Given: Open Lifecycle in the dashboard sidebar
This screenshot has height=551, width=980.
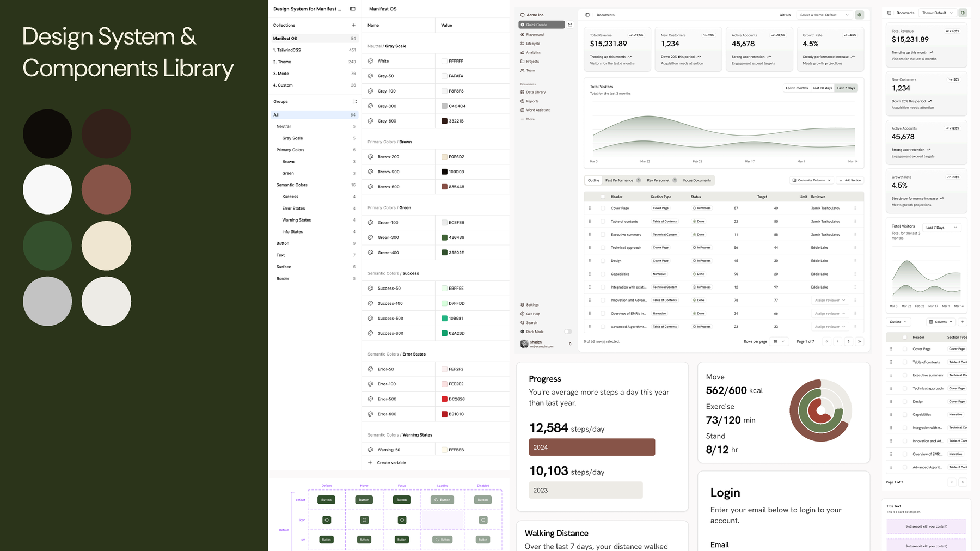Looking at the screenshot, I should pos(530,44).
